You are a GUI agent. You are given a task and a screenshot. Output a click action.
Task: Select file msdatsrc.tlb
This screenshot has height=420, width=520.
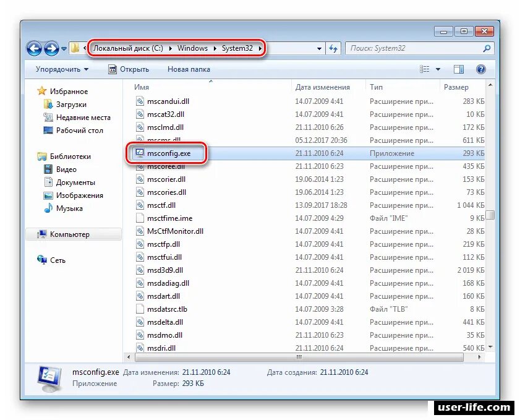coord(167,309)
